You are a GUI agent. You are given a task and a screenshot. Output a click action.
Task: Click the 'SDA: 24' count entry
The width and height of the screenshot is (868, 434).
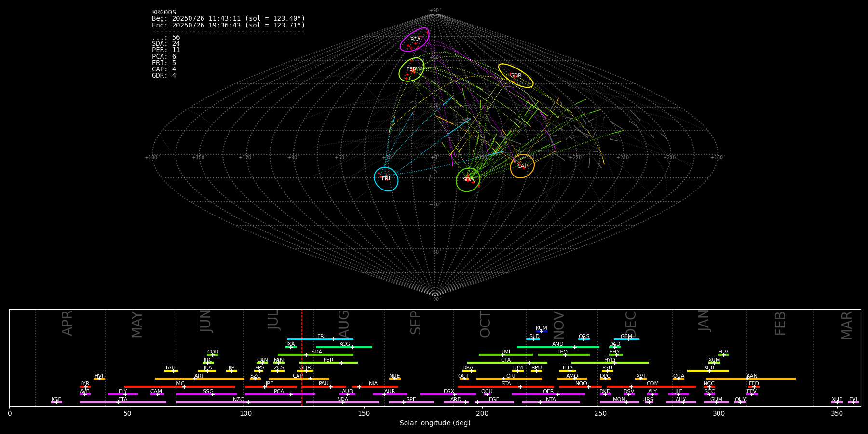click(x=166, y=44)
